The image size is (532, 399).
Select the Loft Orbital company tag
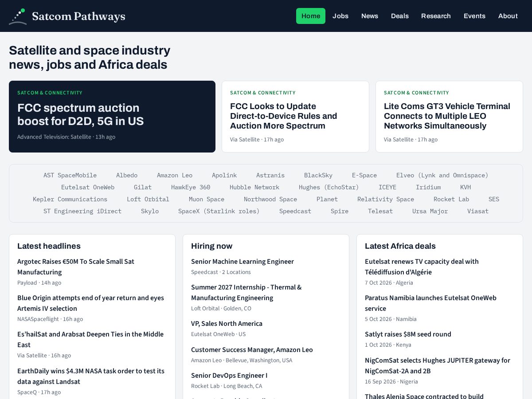pos(148,199)
